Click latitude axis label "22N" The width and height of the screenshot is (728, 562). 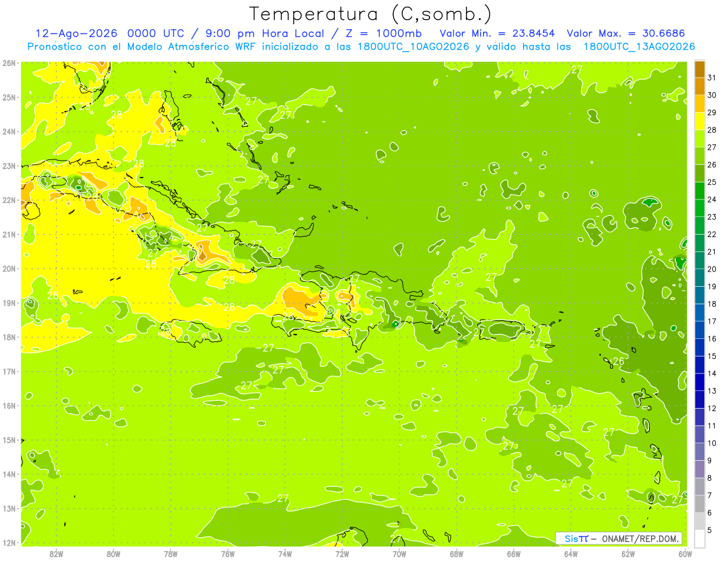(9, 200)
